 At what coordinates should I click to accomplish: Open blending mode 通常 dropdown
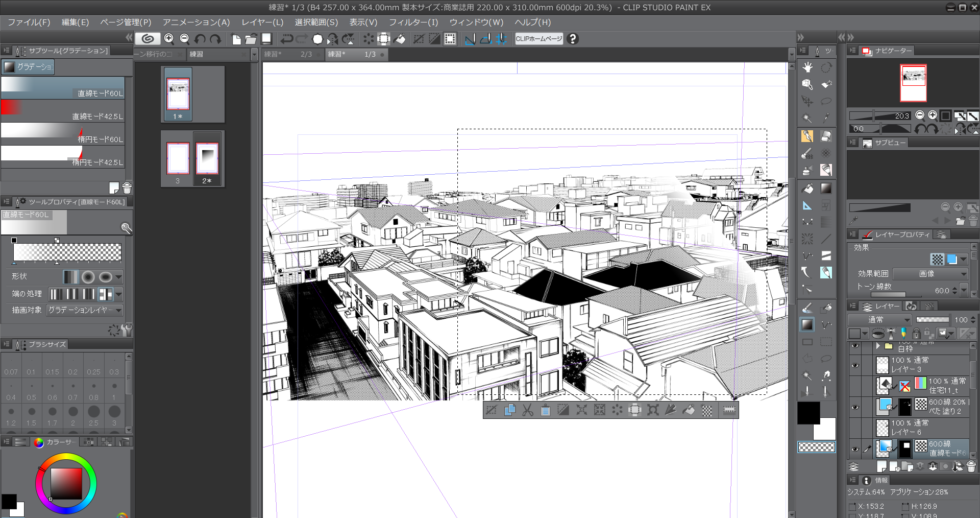880,320
